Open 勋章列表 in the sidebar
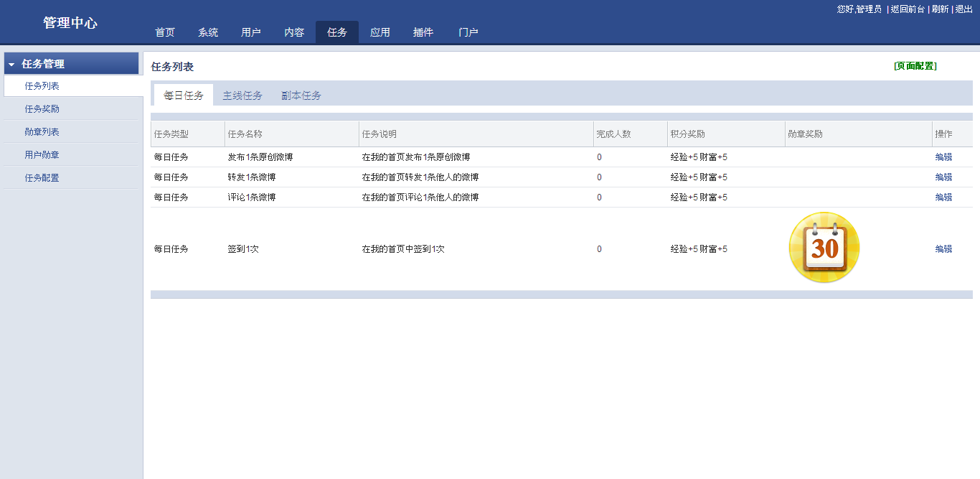Image resolution: width=980 pixels, height=479 pixels. coord(42,132)
